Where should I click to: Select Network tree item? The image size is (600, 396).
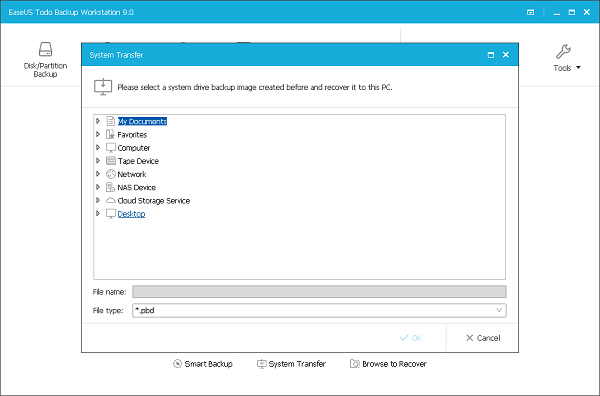[132, 174]
